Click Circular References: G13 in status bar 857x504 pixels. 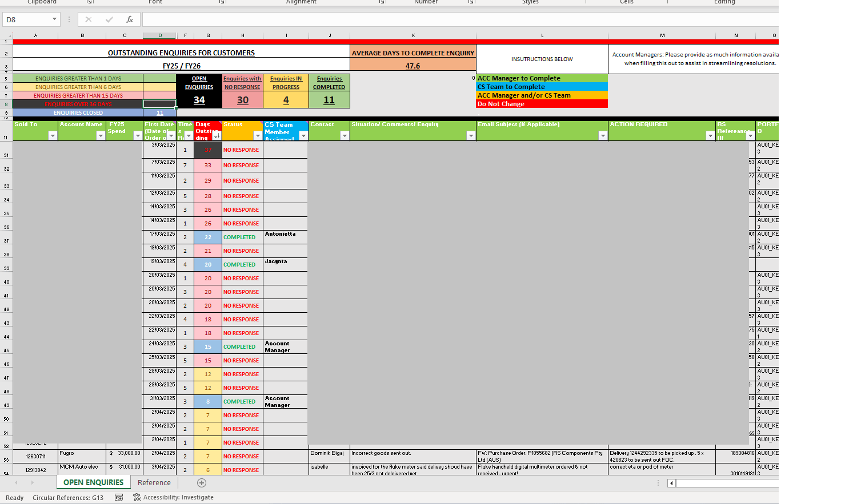(x=68, y=498)
